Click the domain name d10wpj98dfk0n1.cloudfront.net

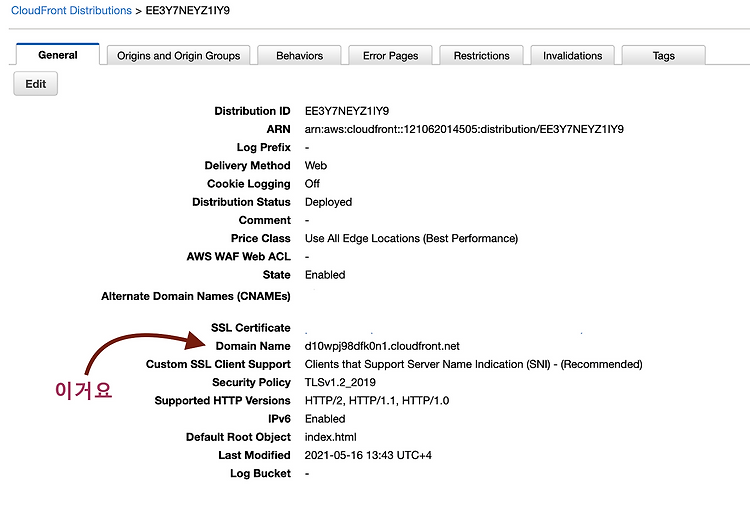click(382, 346)
